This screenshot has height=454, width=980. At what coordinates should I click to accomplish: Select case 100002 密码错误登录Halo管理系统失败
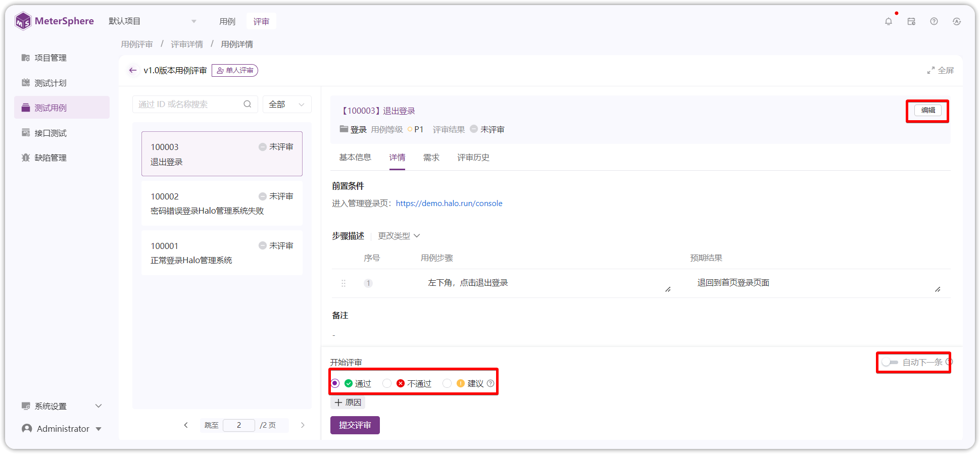click(222, 204)
